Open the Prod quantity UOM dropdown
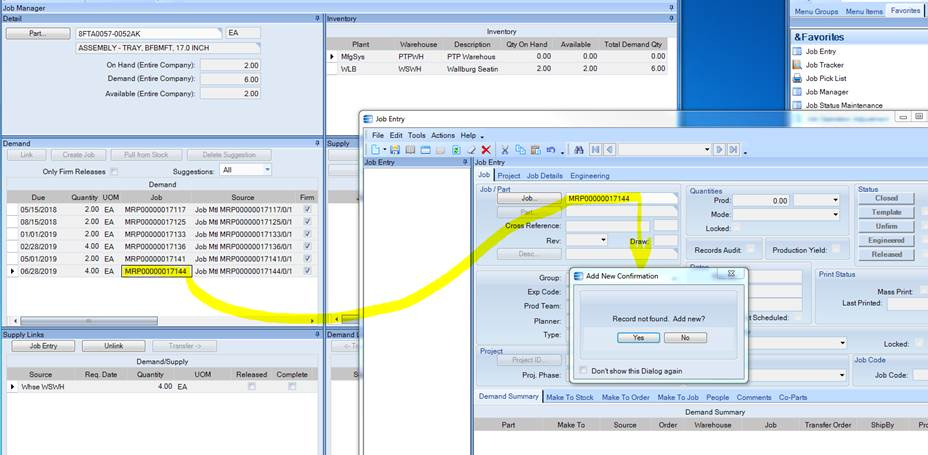This screenshot has width=928, height=455. (x=835, y=201)
